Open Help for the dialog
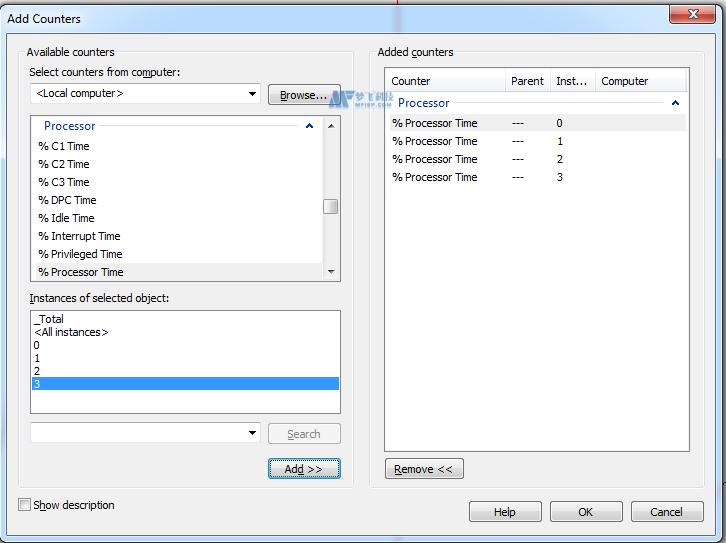 [x=505, y=512]
